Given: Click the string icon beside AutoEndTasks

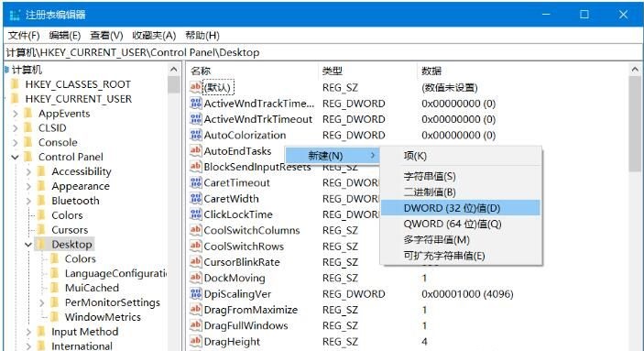Looking at the screenshot, I should coord(195,150).
